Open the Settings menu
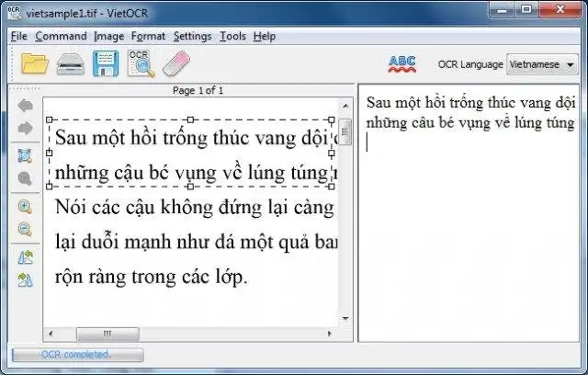 point(192,37)
